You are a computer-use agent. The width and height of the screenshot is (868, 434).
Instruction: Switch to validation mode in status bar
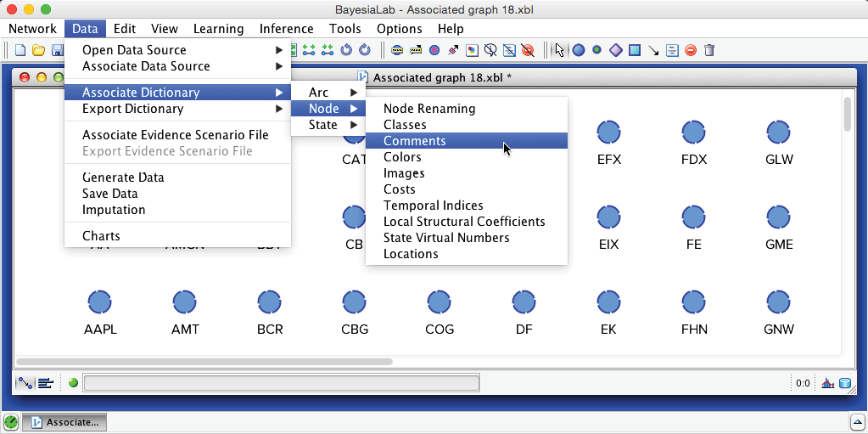(x=45, y=383)
